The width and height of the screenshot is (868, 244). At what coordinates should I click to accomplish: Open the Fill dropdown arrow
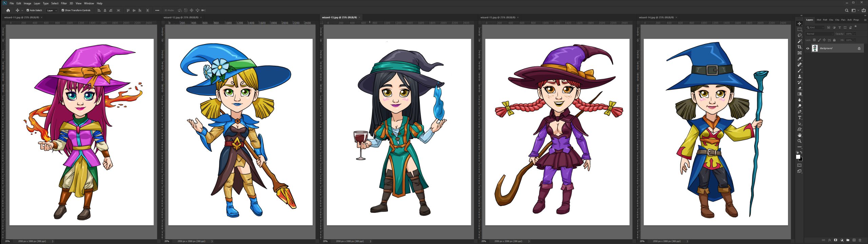[x=854, y=40]
